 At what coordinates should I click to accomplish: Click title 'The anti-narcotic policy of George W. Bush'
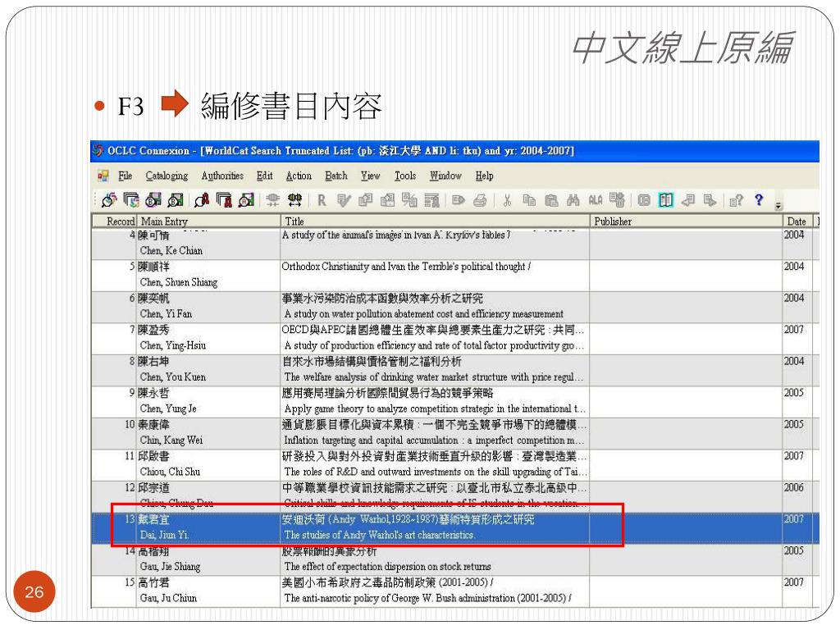pos(427,598)
